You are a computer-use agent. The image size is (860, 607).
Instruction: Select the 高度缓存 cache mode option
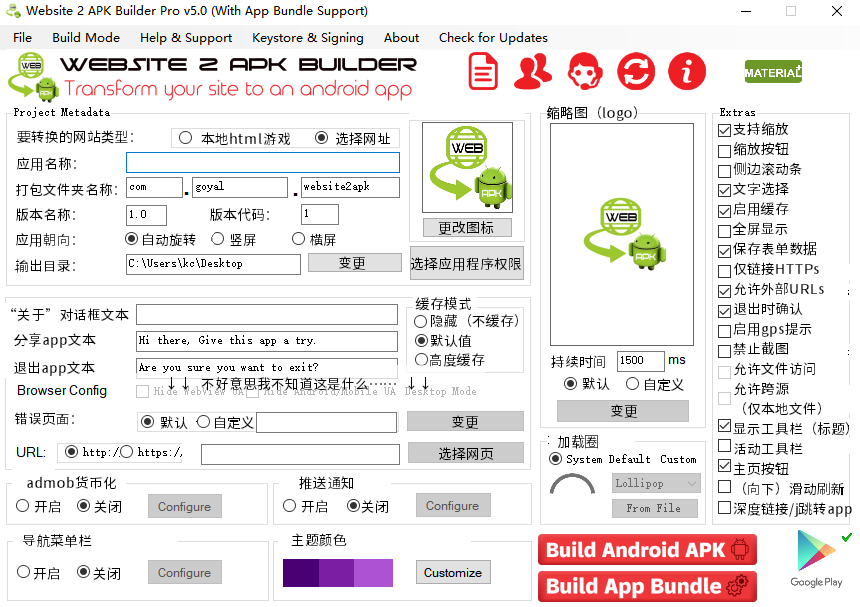[x=421, y=360]
